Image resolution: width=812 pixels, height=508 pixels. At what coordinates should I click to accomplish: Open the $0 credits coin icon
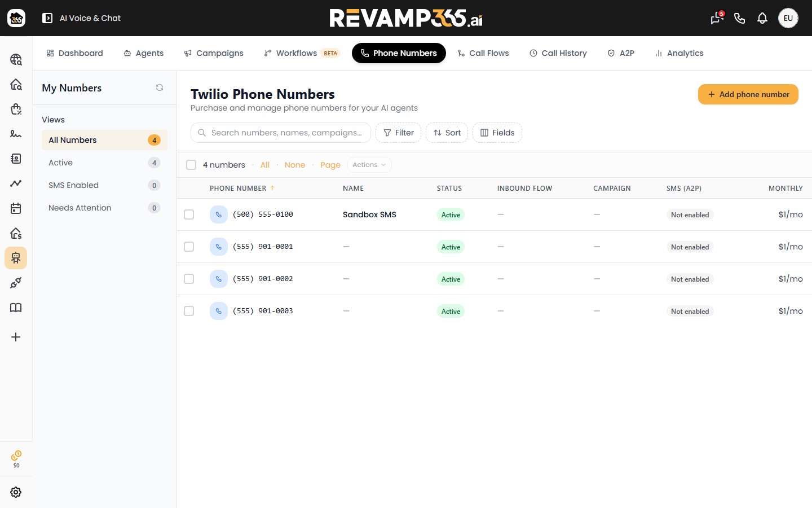16,459
